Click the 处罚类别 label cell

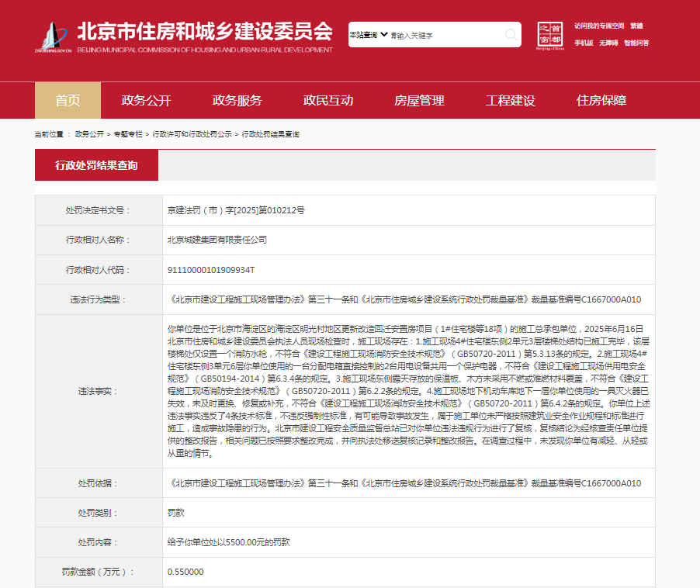(99, 513)
